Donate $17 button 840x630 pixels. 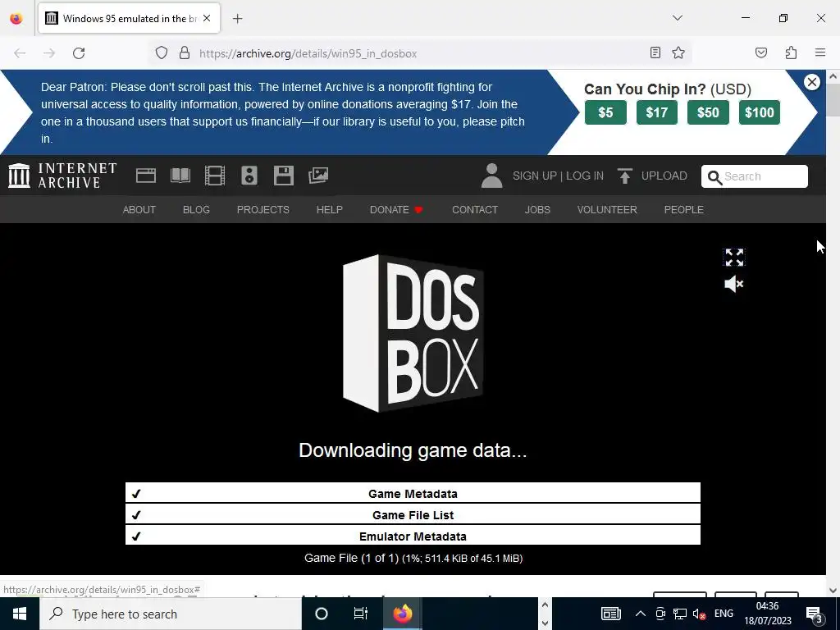click(657, 112)
